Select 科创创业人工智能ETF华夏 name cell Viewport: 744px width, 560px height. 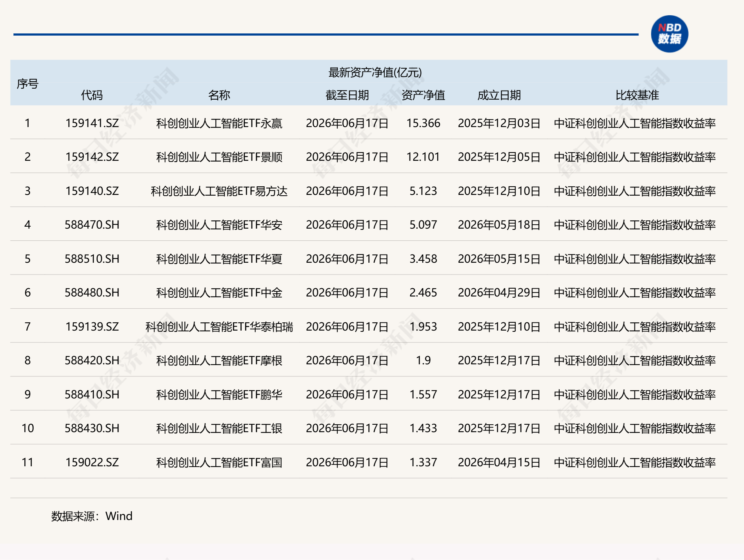coord(219,259)
